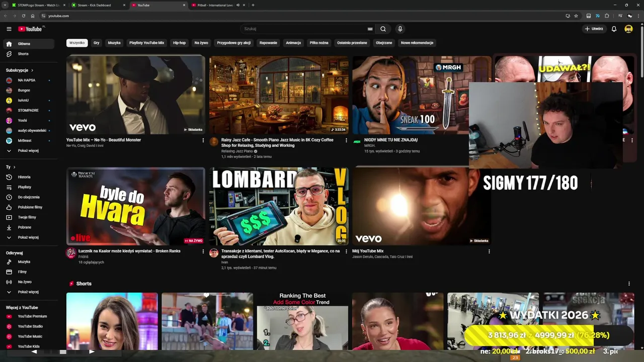
Task: Open the YouTube account avatar menu
Action: [x=628, y=29]
